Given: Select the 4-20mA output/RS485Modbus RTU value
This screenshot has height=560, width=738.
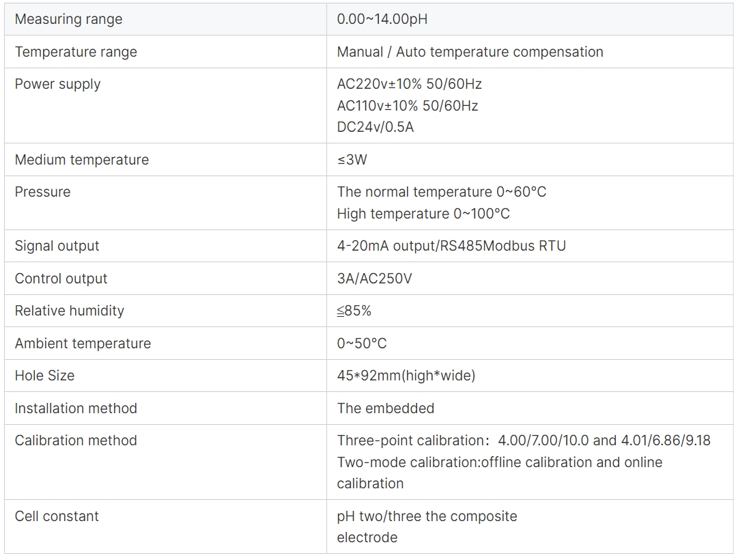Looking at the screenshot, I should click(451, 246).
